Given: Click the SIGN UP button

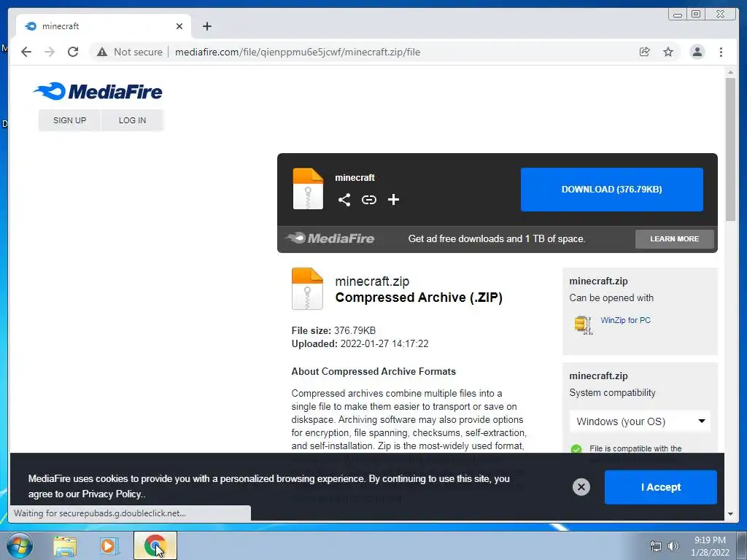Looking at the screenshot, I should coord(69,120).
